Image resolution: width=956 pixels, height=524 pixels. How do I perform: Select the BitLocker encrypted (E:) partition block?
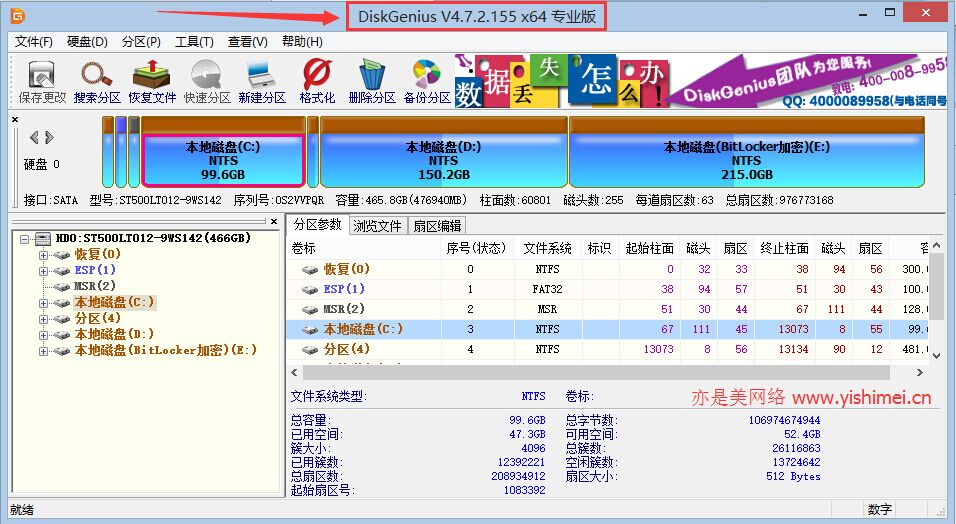pyautogui.click(x=746, y=160)
